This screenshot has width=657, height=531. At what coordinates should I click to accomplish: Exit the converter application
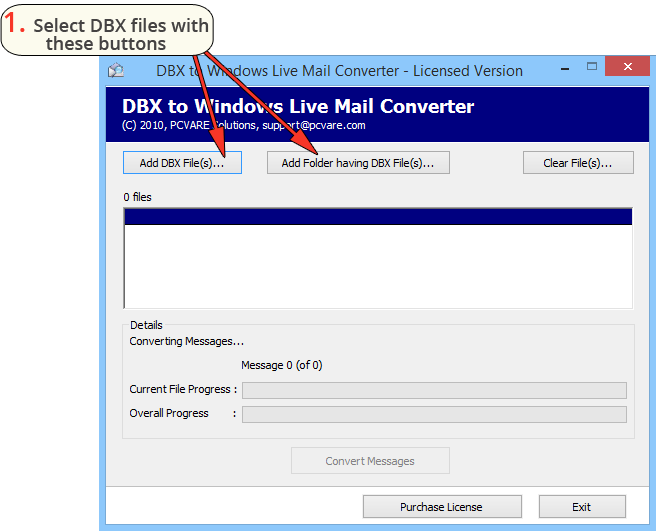point(582,507)
